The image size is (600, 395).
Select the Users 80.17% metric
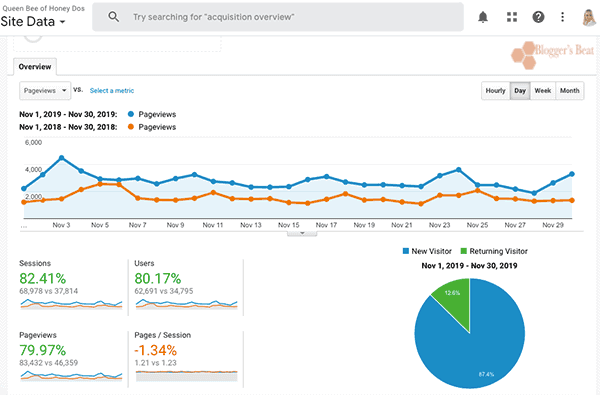click(x=158, y=279)
